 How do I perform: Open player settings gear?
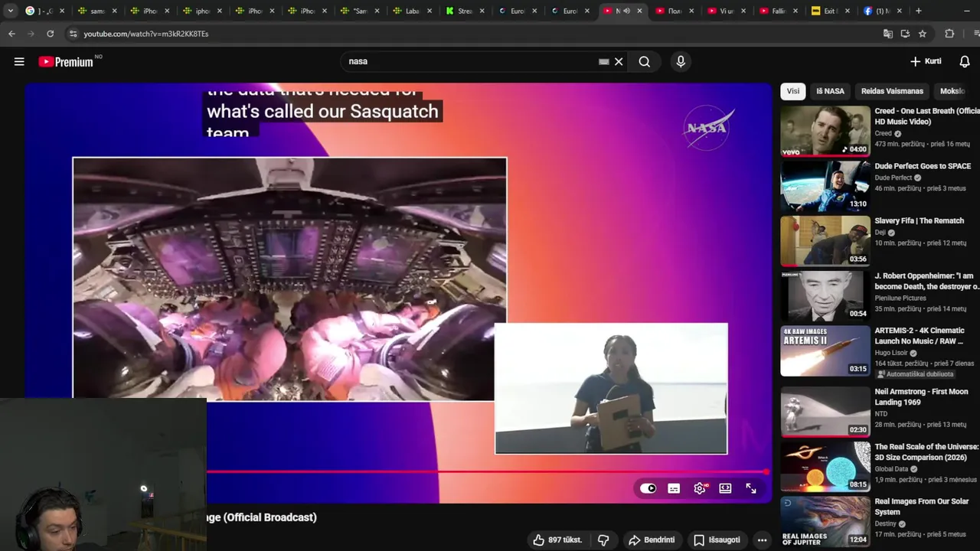point(700,488)
